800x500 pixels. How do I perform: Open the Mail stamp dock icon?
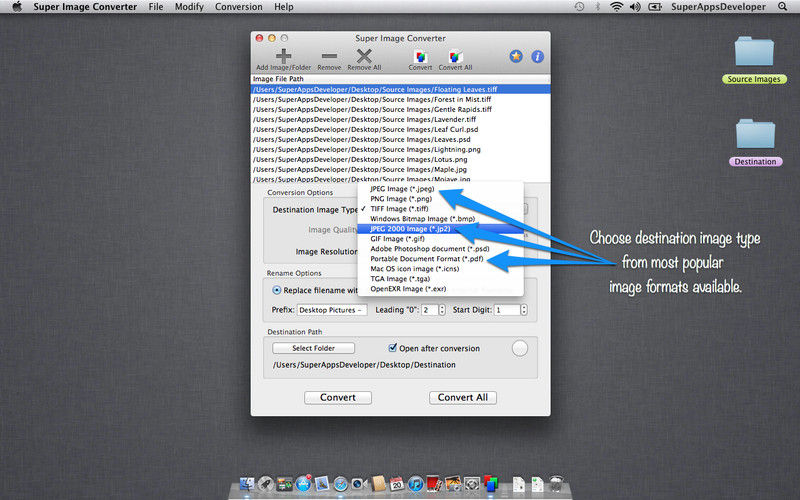pos(322,483)
